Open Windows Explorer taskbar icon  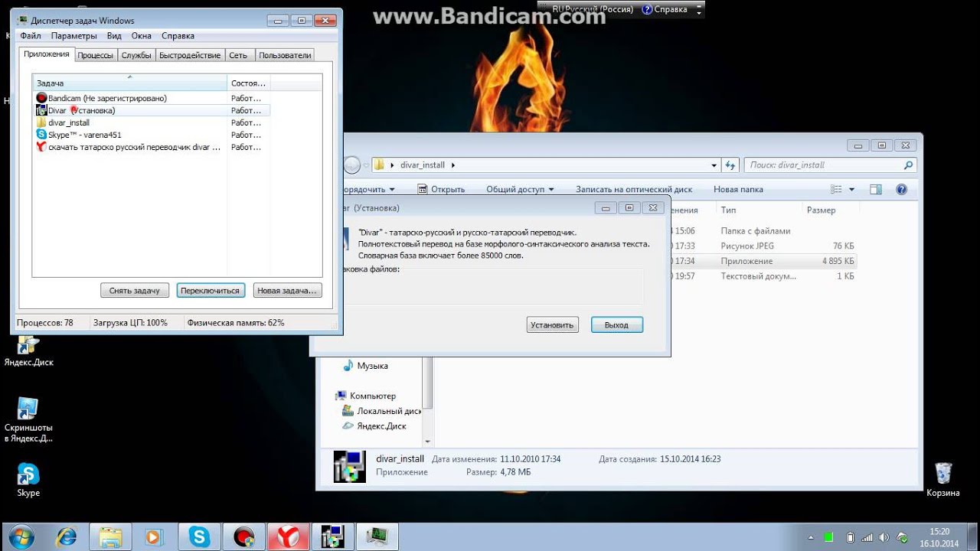tap(110, 536)
